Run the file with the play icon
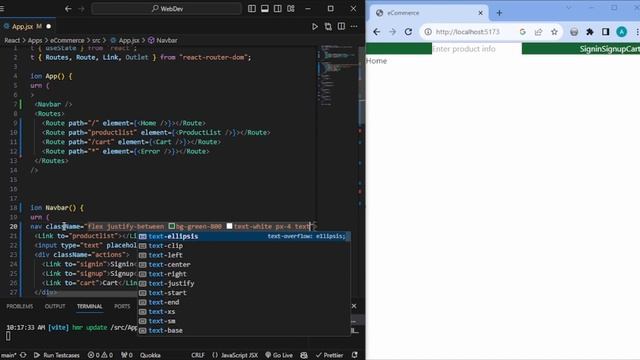The height and width of the screenshot is (360, 640). (315, 27)
